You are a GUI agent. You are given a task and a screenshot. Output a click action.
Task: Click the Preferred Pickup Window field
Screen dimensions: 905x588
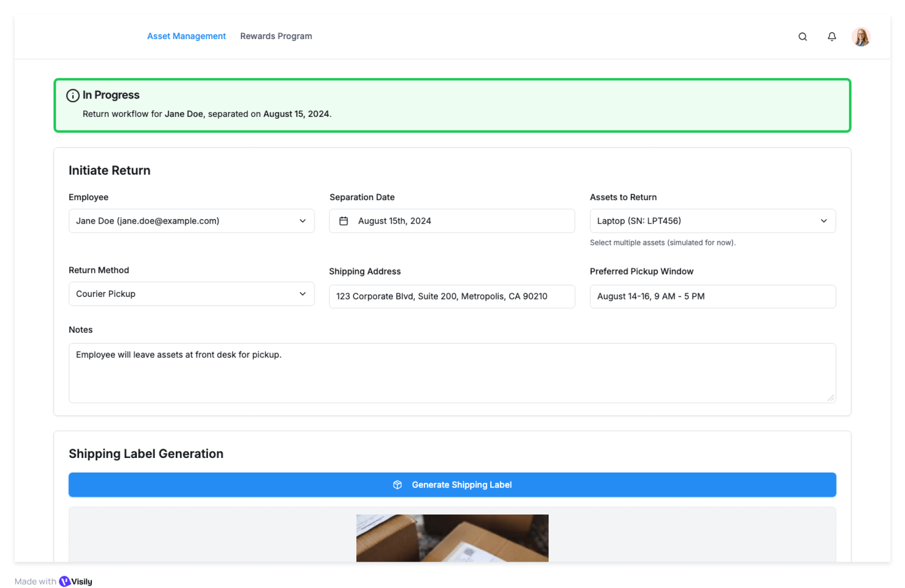(x=712, y=296)
